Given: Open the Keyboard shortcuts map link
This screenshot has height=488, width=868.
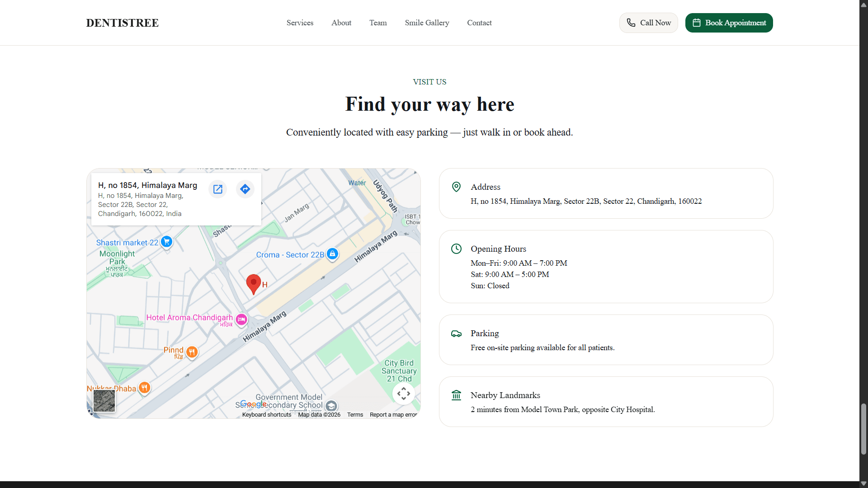Looking at the screenshot, I should [266, 415].
